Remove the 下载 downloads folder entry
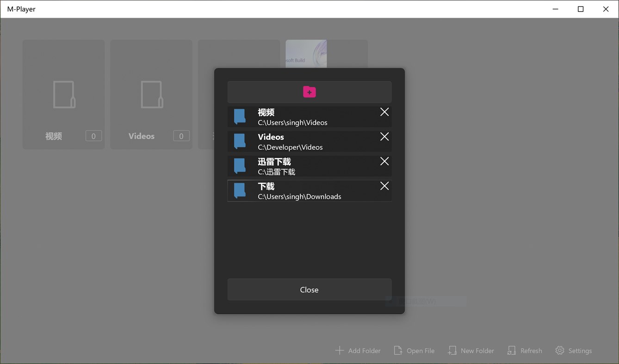This screenshot has height=364, width=619. click(x=384, y=185)
